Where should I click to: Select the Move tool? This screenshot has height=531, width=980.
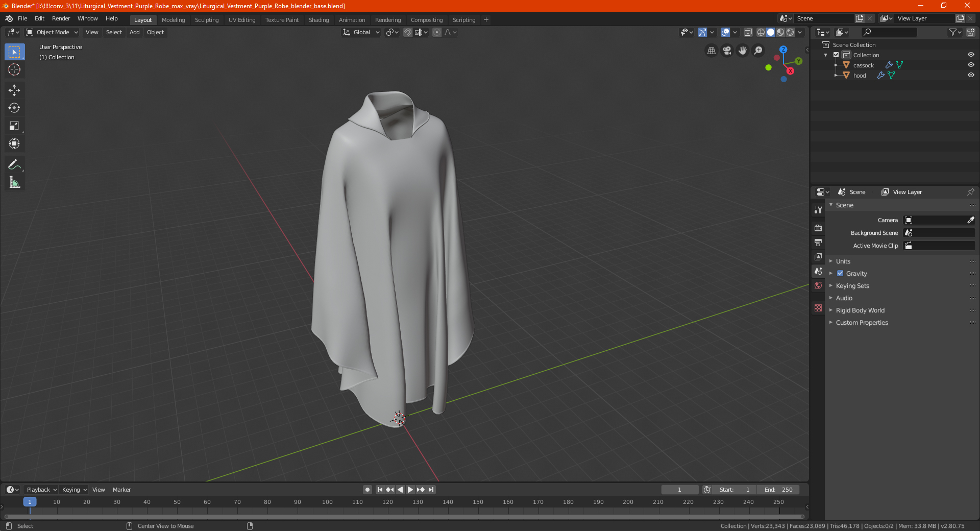[x=14, y=90]
